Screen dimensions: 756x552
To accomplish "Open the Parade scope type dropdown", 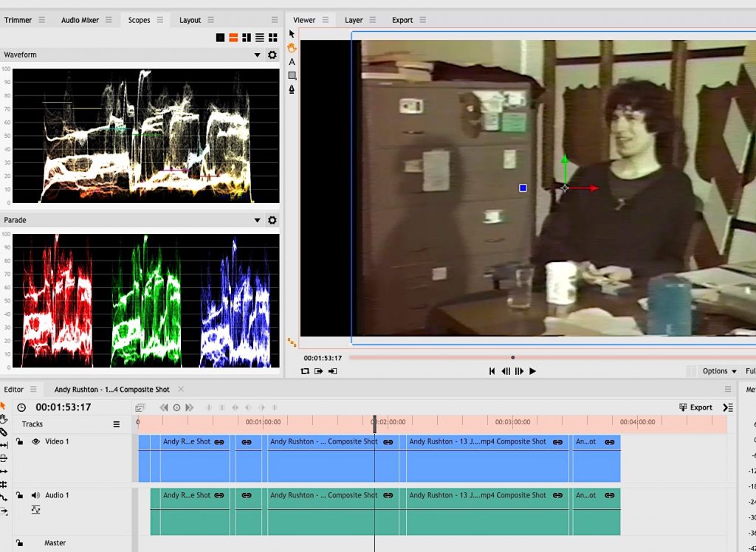I will coord(258,221).
